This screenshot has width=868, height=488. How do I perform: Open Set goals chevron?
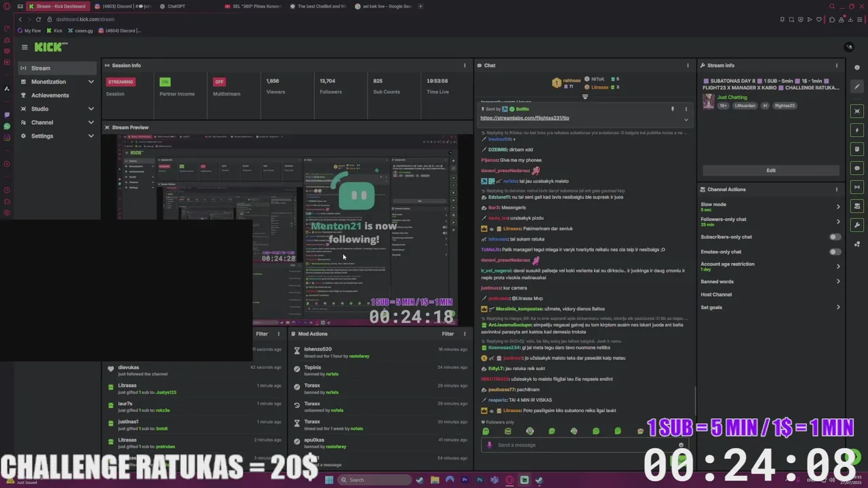(x=838, y=307)
